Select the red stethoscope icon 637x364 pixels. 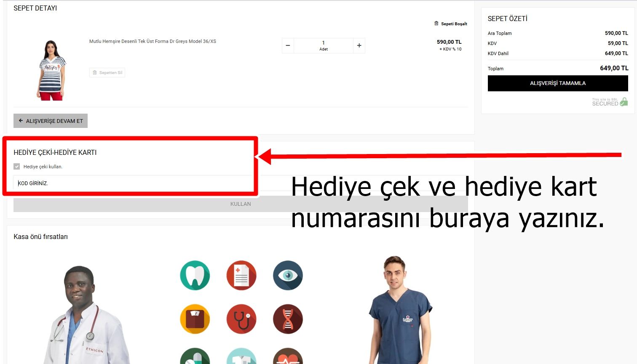(241, 319)
